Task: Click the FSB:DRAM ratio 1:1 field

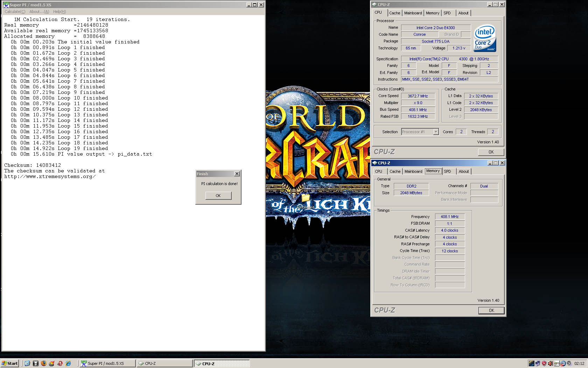Action: click(450, 224)
